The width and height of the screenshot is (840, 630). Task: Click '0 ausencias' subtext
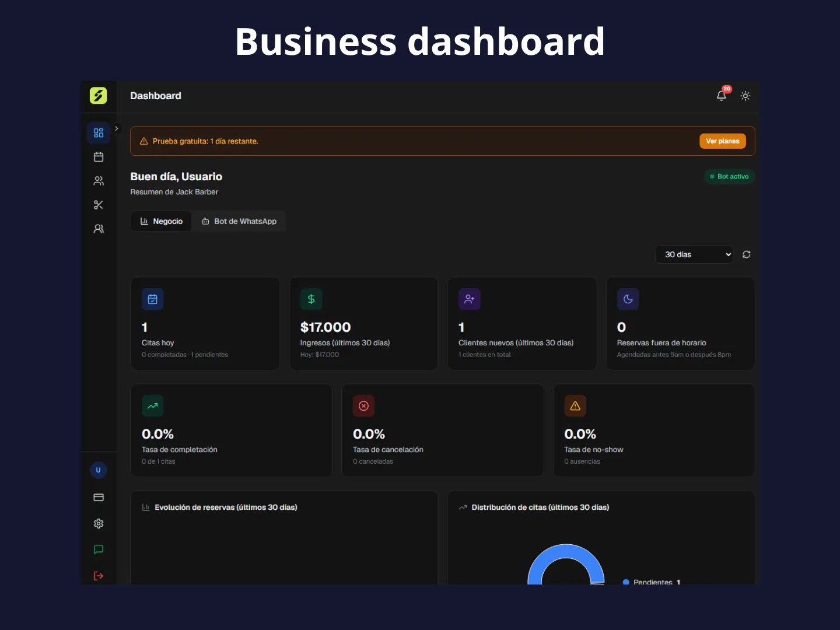[x=582, y=461]
